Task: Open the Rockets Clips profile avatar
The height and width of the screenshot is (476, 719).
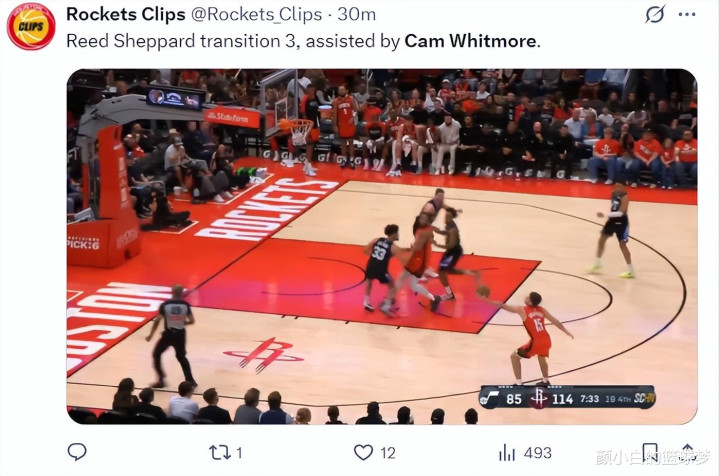Action: point(31,26)
